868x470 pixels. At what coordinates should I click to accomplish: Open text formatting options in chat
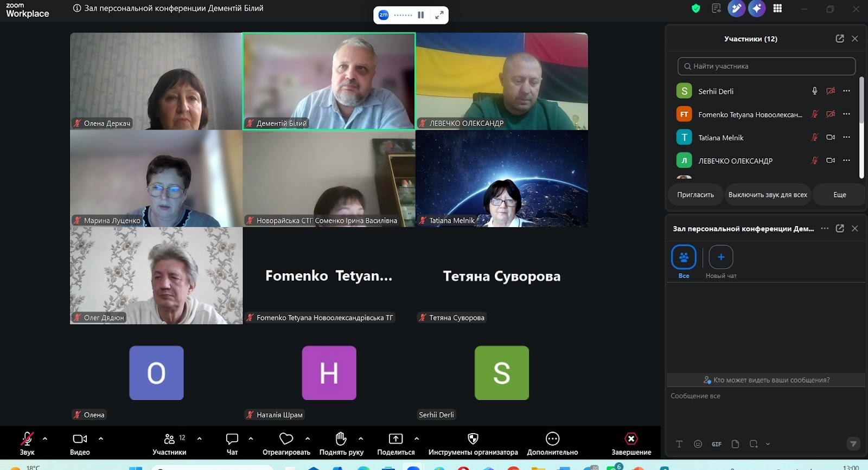click(679, 444)
